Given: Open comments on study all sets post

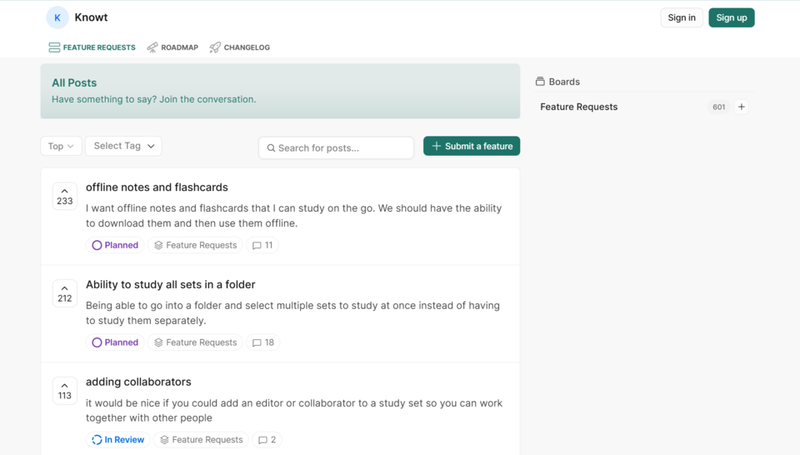Looking at the screenshot, I should [x=263, y=342].
